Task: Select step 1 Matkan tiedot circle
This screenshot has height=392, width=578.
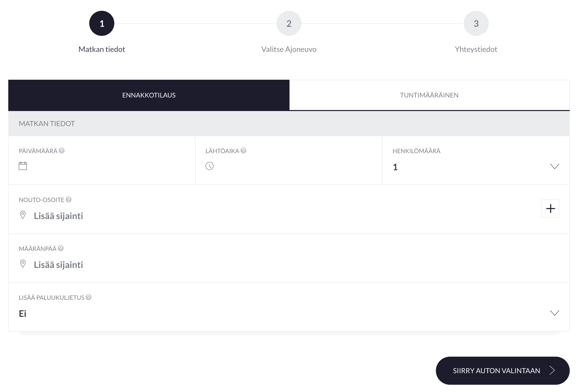Action: click(102, 24)
